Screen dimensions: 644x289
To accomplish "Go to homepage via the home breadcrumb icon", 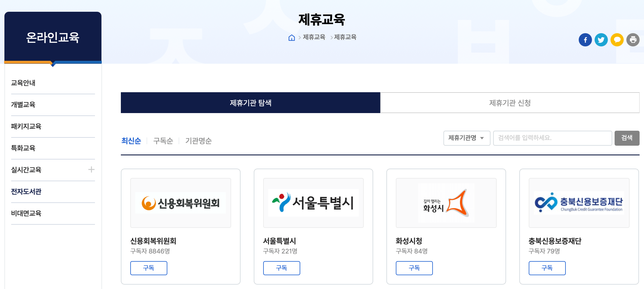I will [291, 37].
